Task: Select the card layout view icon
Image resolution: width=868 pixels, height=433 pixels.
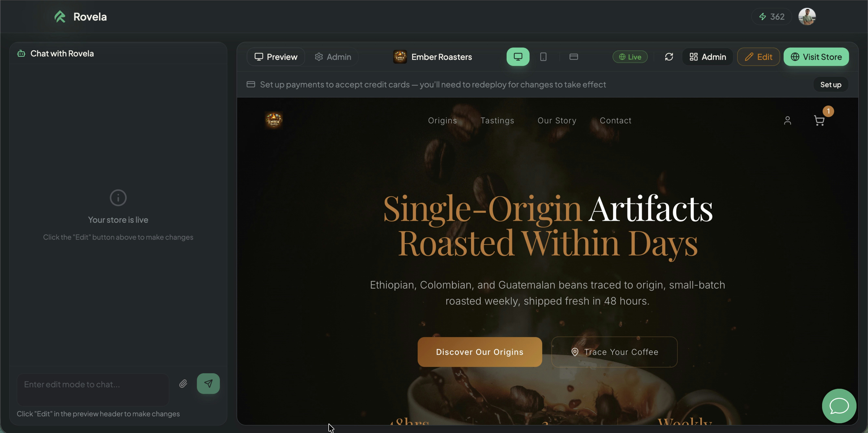Action: coord(573,57)
